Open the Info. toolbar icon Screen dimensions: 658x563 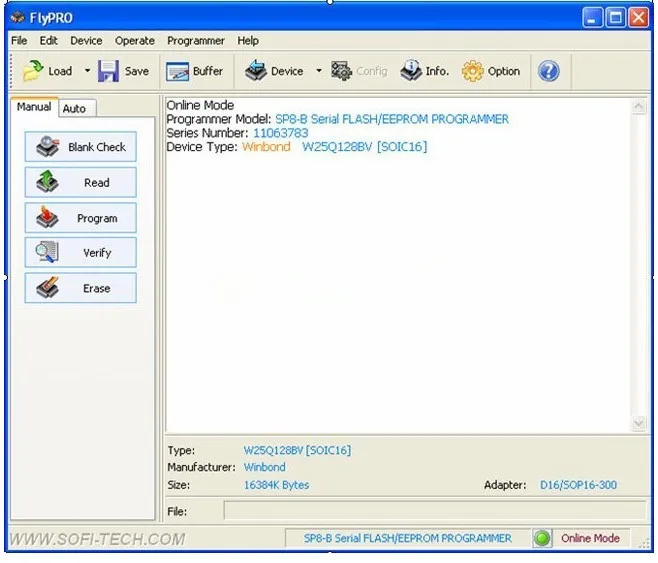411,70
